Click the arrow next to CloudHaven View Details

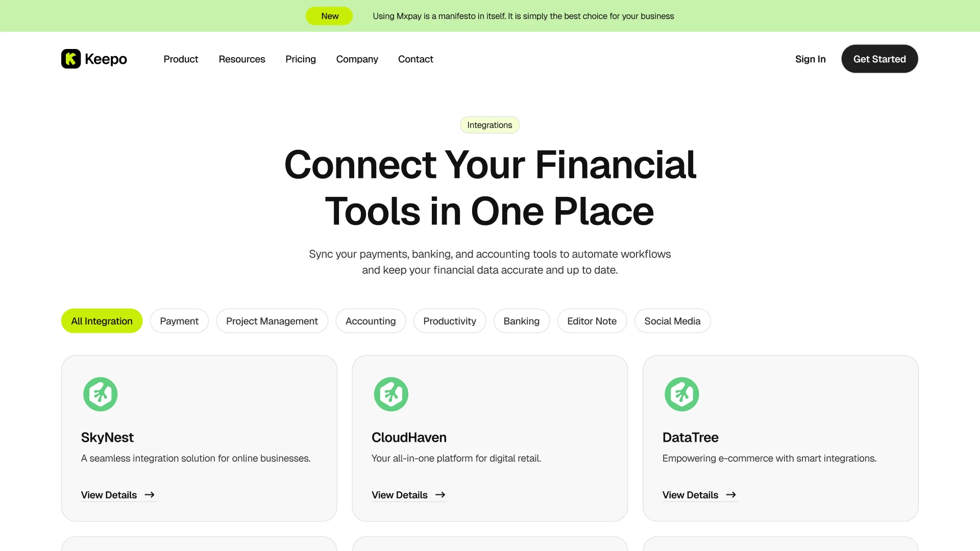[x=440, y=495]
